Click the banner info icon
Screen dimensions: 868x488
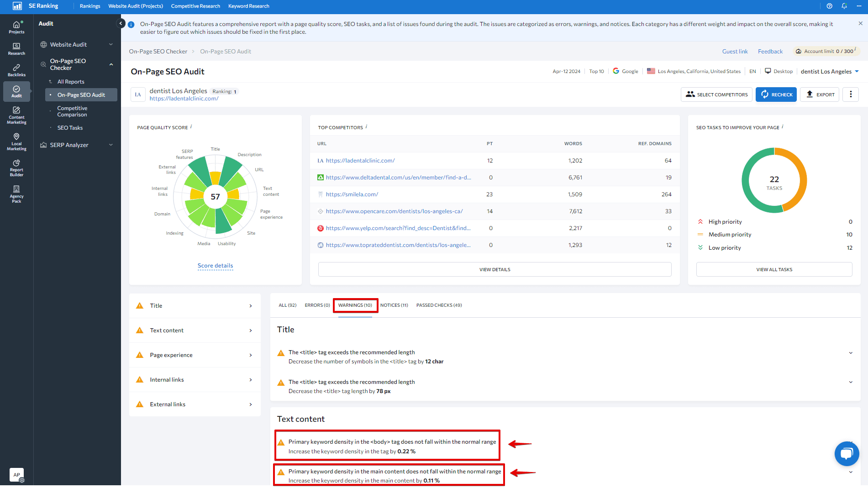coord(131,25)
